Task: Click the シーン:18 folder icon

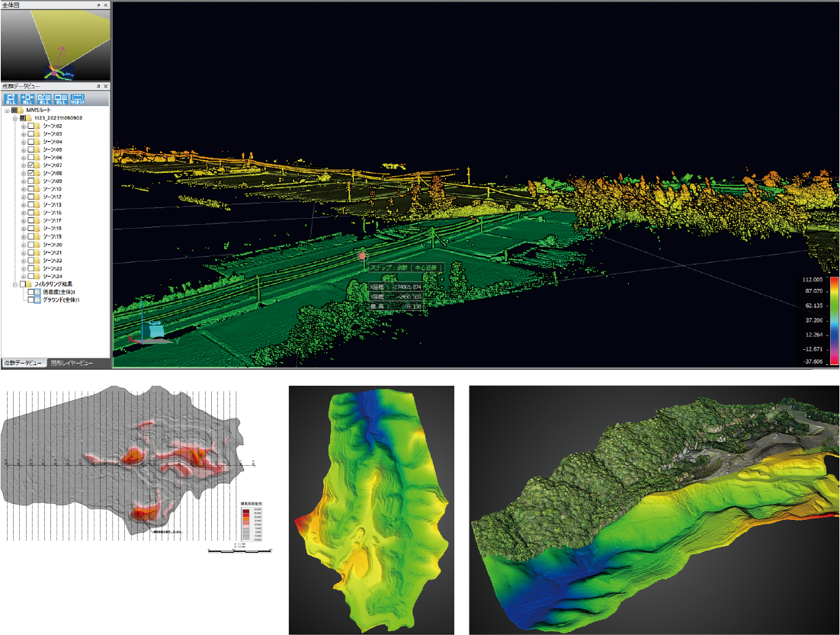Action: [x=38, y=228]
